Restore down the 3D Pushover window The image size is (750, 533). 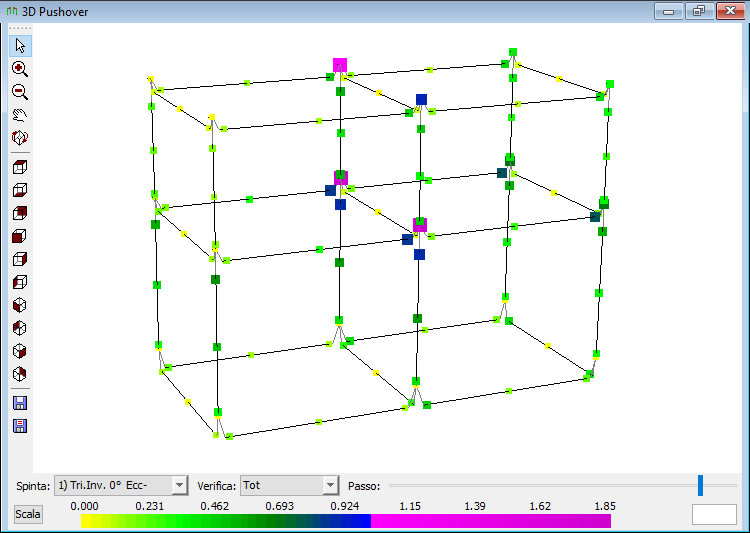click(699, 11)
